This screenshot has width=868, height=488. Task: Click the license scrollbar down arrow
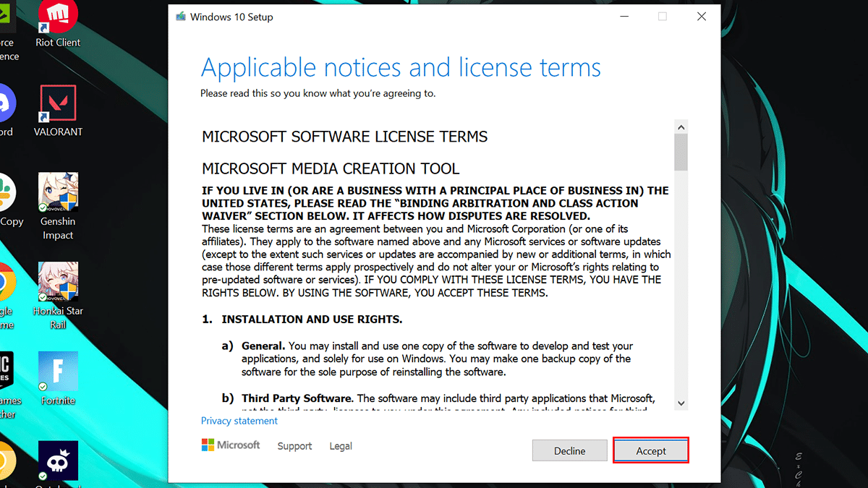click(x=681, y=403)
